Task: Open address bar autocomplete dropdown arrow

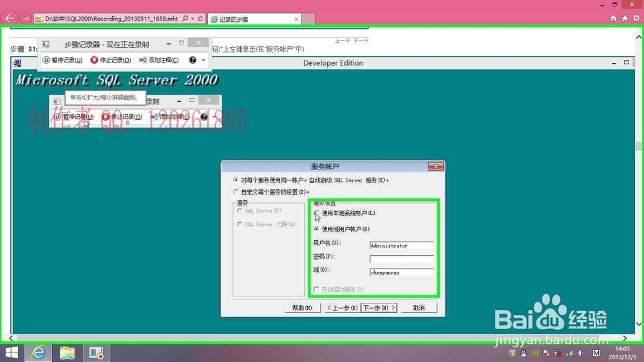Action: point(193,19)
